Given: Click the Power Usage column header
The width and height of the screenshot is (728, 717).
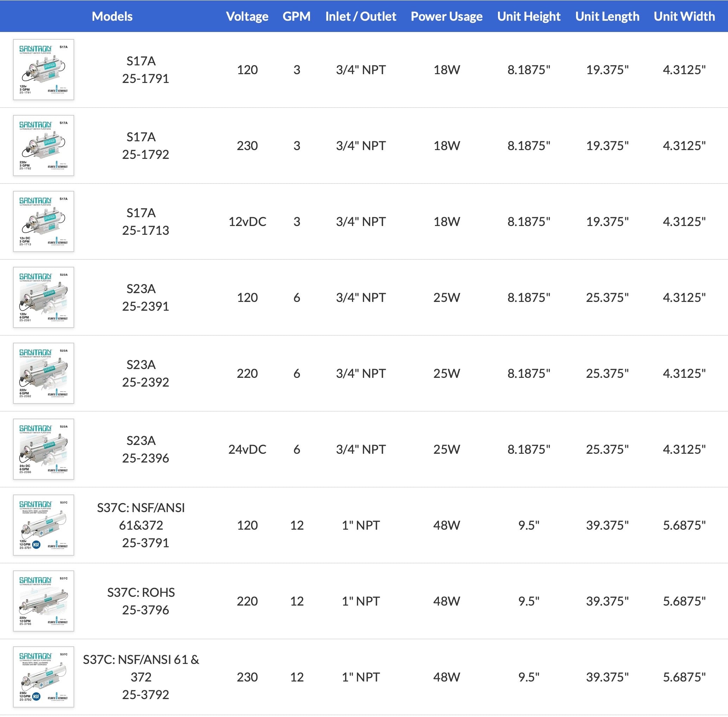Looking at the screenshot, I should click(447, 16).
